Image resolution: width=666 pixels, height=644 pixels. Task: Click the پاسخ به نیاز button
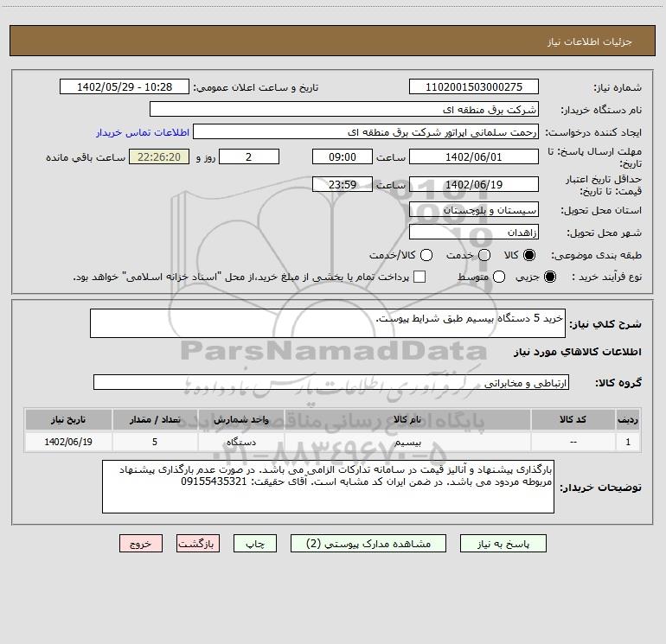503,544
